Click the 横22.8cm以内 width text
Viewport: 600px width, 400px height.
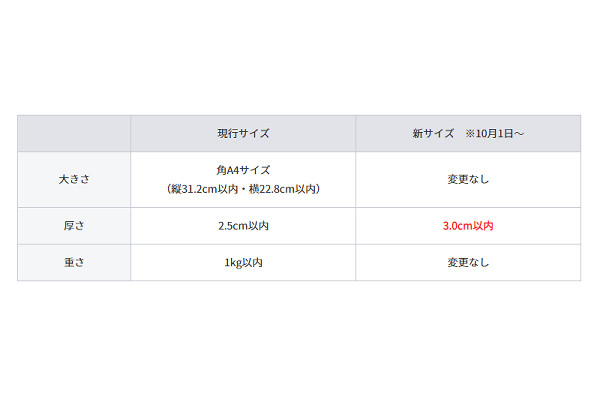(282, 189)
